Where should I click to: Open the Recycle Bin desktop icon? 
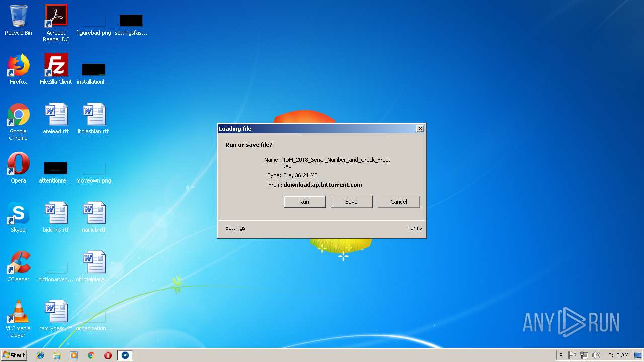click(x=18, y=20)
